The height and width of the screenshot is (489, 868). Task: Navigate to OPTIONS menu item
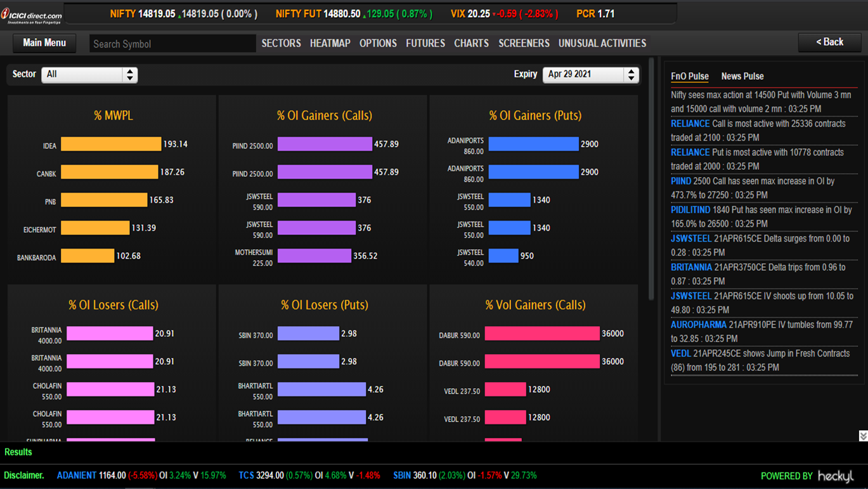[378, 43]
